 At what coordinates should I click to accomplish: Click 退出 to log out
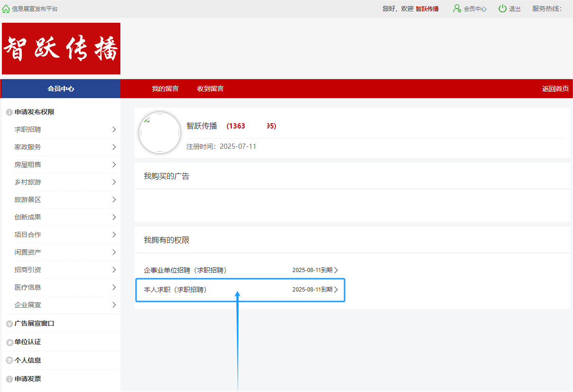pos(515,9)
